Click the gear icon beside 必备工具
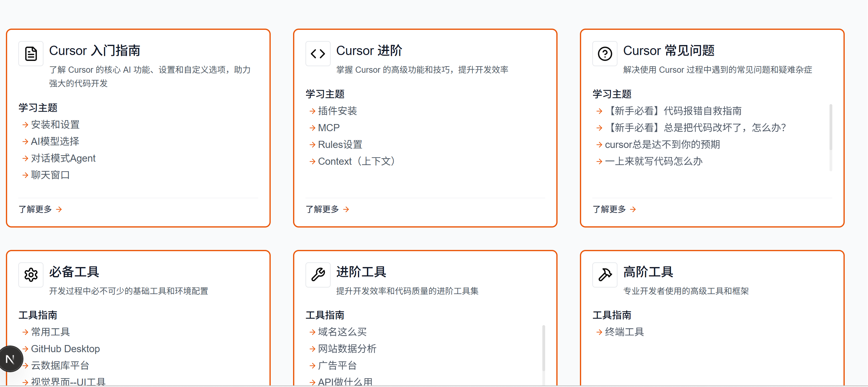Image resolution: width=868 pixels, height=387 pixels. (31, 275)
